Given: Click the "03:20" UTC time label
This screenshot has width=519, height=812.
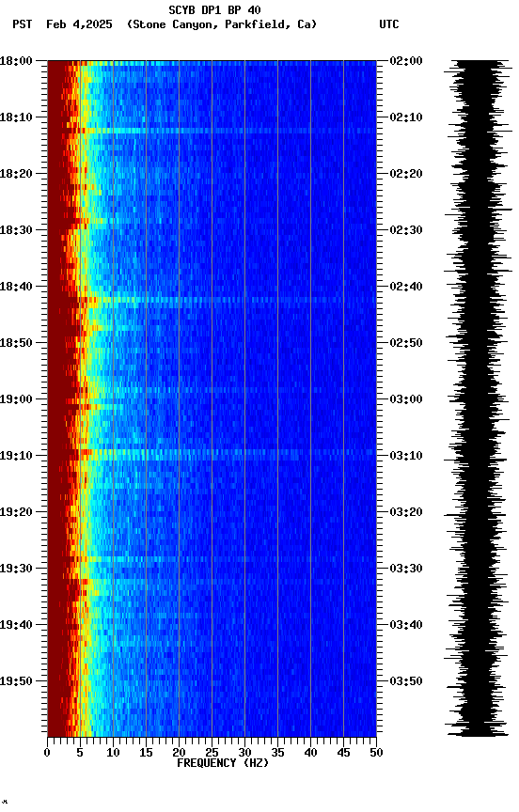Looking at the screenshot, I should pos(406,512).
